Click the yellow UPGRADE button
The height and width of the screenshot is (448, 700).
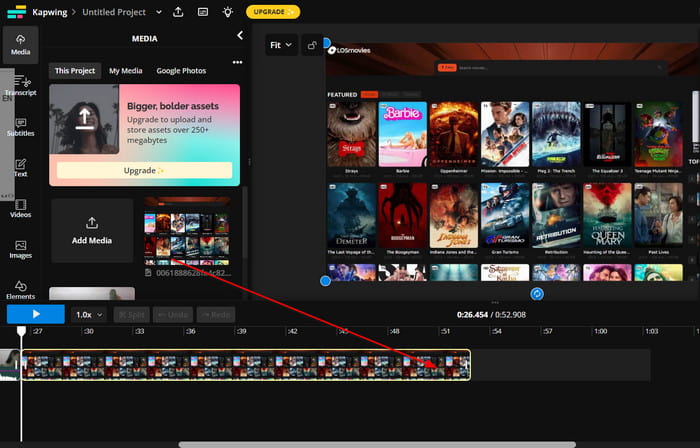point(273,12)
